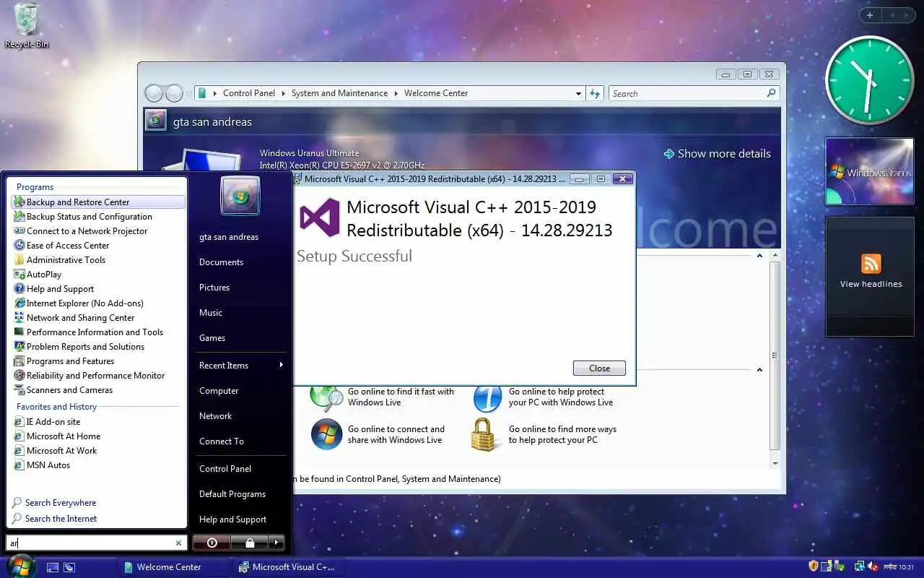Screen dimensions: 924x578
Task: Click the muted volume tray icon
Action: coord(872,566)
